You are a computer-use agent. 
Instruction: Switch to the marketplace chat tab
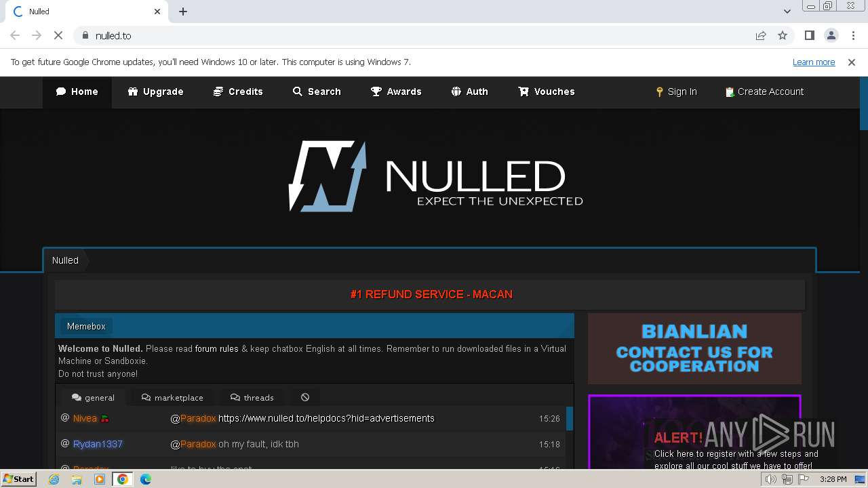172,397
